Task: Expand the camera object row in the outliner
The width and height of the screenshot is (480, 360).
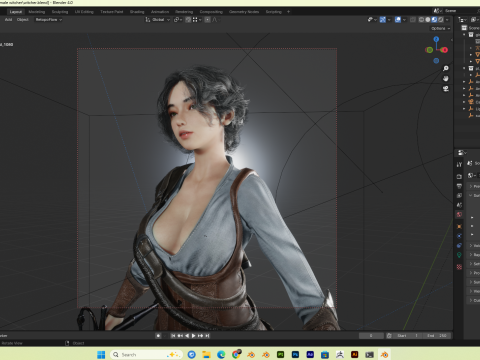Action: (x=464, y=102)
